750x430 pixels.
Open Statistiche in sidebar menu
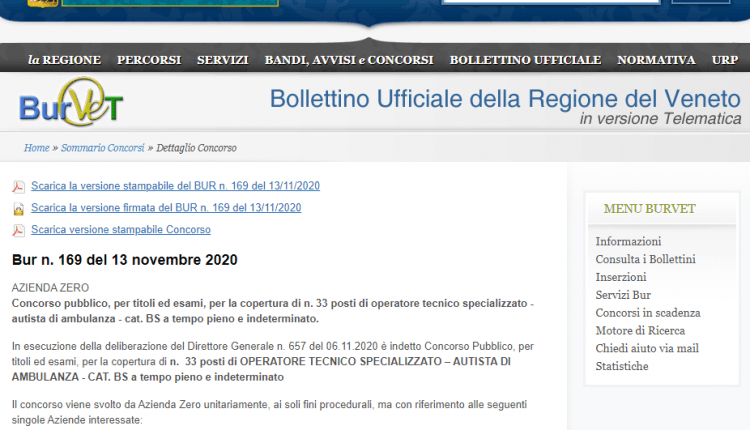click(622, 366)
